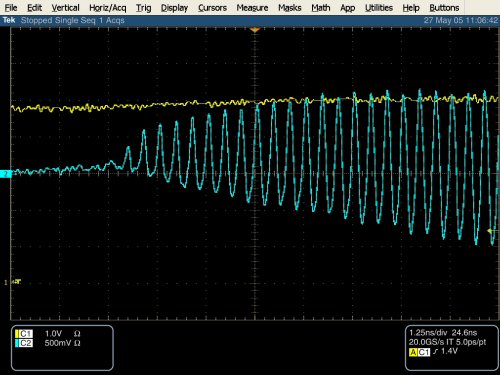500x375 pixels.
Task: Click the 500mV scale readout for C2
Action: click(58, 343)
